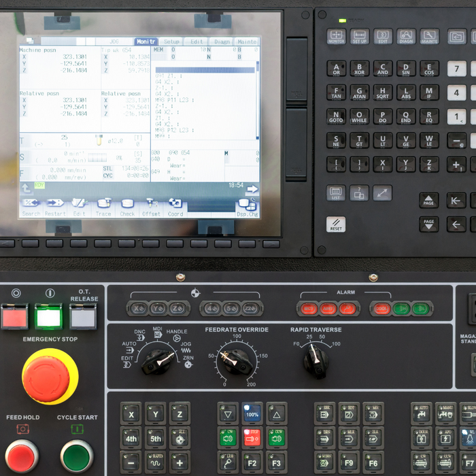Image resolution: width=476 pixels, height=476 pixels.
Task: Push the red spindle STOP button
Action: tap(252, 437)
